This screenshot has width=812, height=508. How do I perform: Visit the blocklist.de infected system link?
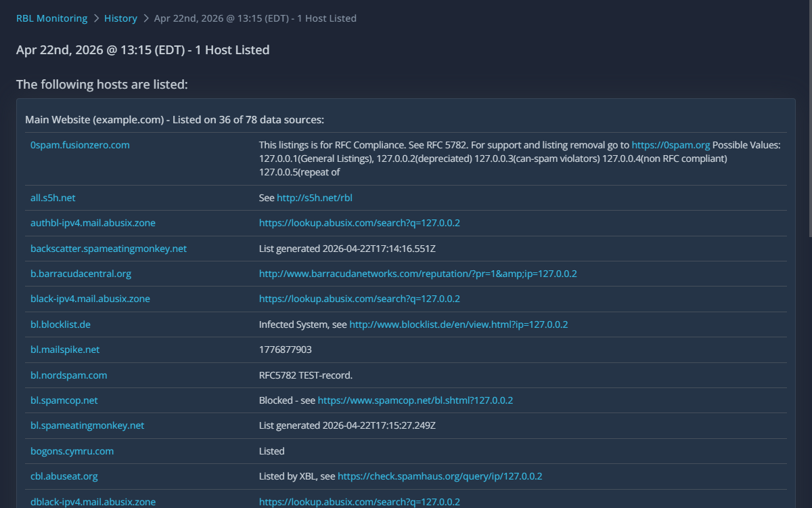pyautogui.click(x=457, y=324)
